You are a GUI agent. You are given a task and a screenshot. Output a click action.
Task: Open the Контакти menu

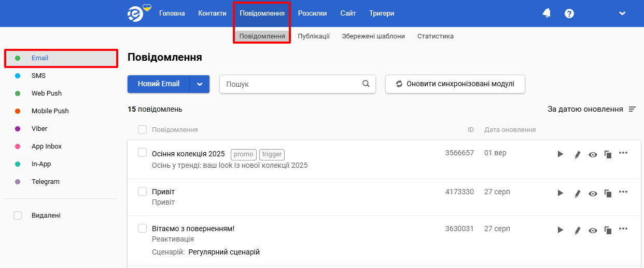[x=212, y=14]
